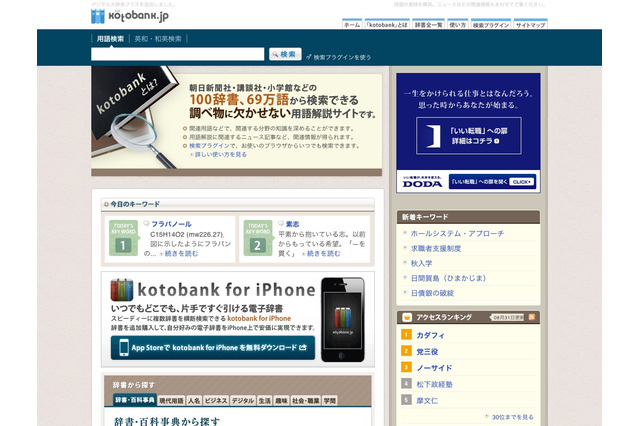Open rank 3 entry ノーサイド
The height and width of the screenshot is (426, 640).
coord(434,368)
